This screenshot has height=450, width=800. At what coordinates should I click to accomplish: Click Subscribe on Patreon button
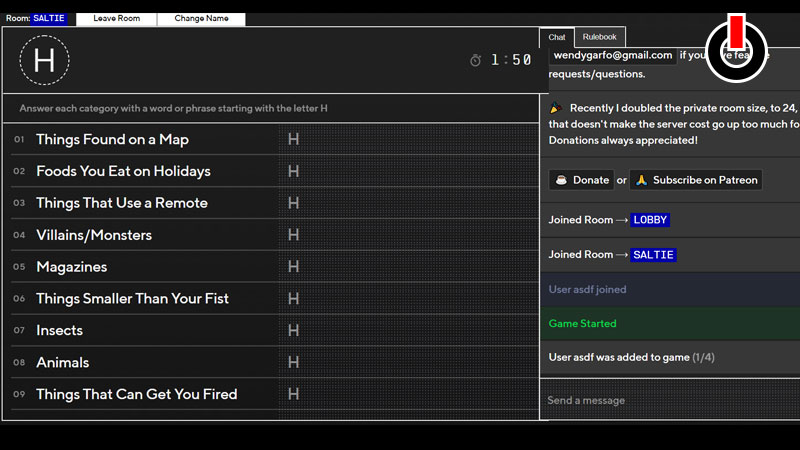click(696, 180)
